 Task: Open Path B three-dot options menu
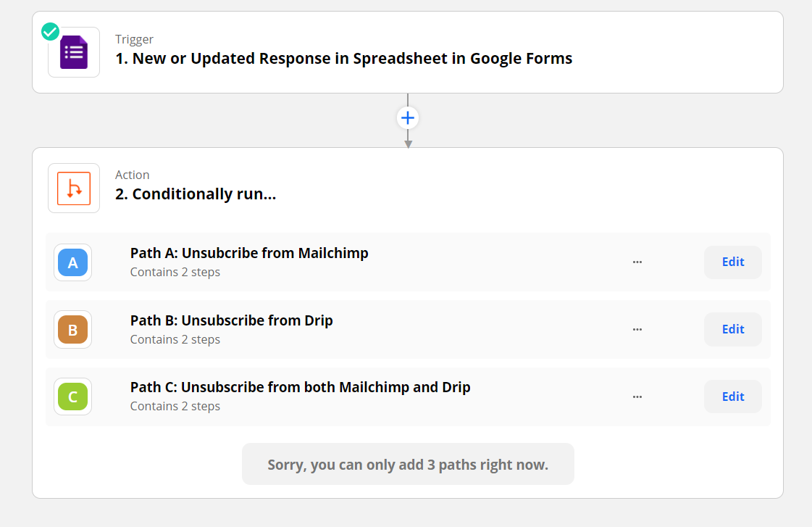click(x=637, y=329)
